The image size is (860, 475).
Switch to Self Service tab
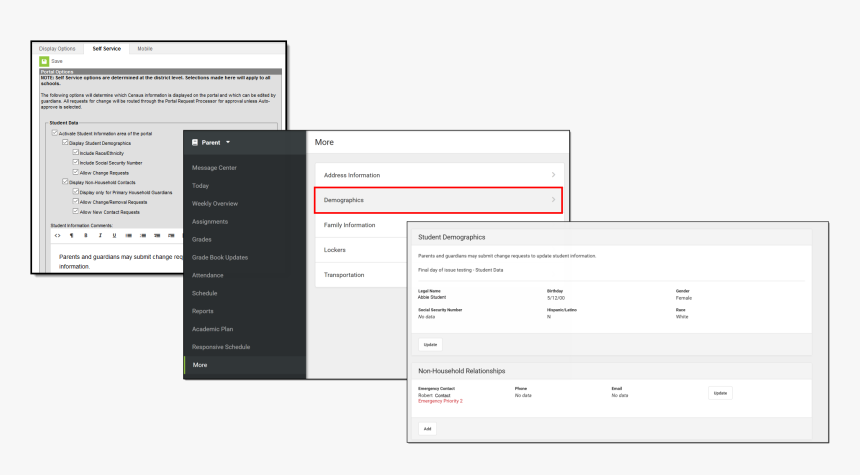(106, 49)
